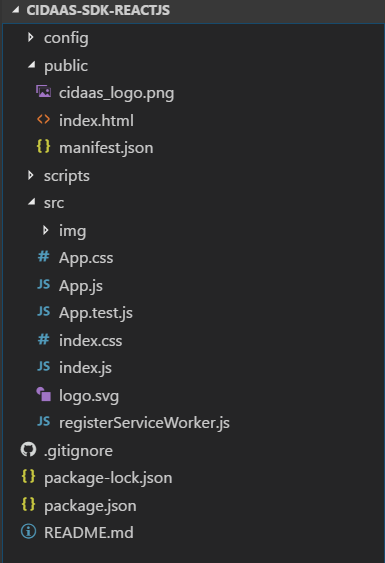Collapse the CIDAAS-SDK-REACTJS project header
Screen dimensions: 385x563
(15, 10)
